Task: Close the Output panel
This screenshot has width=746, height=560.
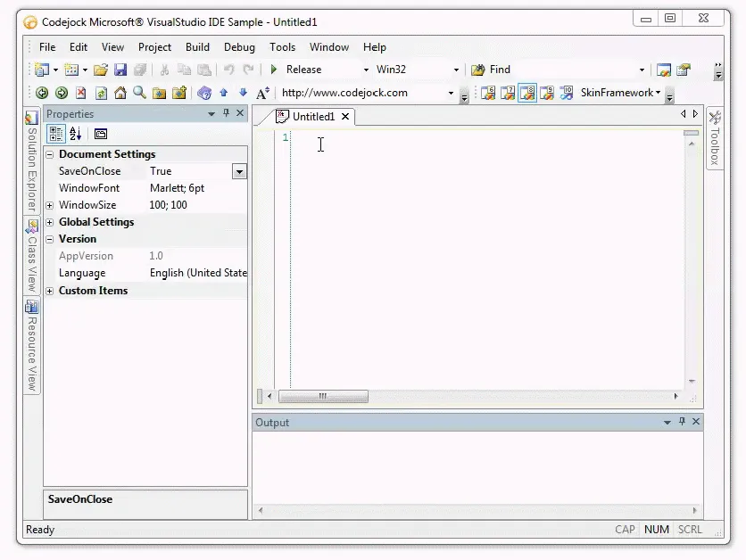Action: tap(695, 421)
